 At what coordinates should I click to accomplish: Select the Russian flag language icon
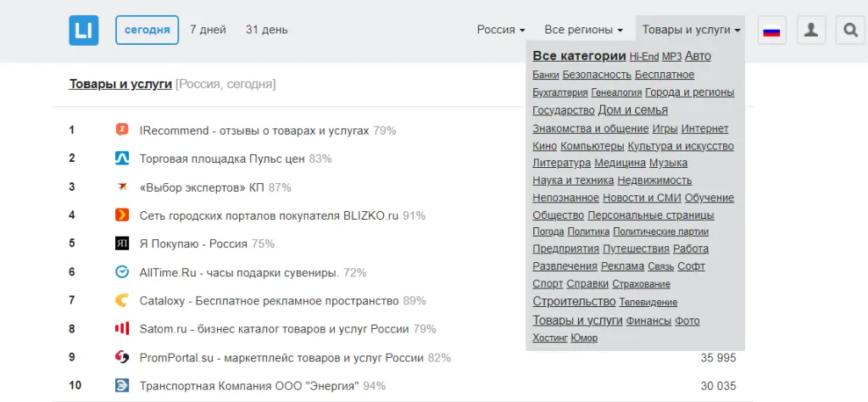(x=771, y=30)
